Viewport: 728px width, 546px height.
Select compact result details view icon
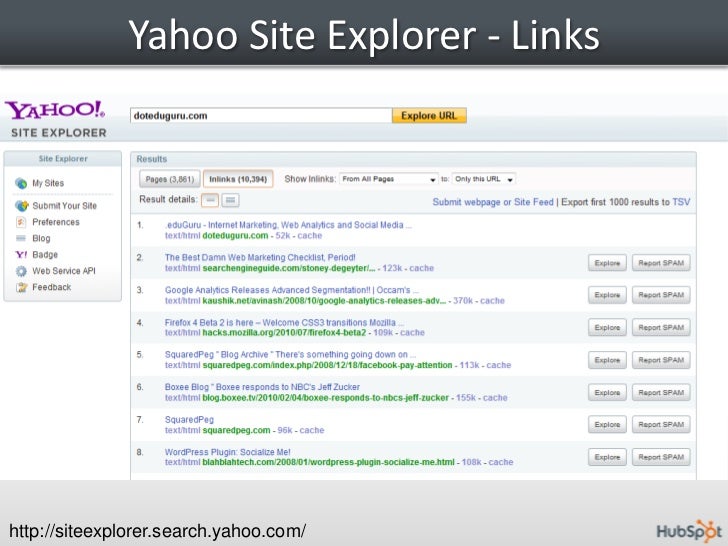coord(210,200)
